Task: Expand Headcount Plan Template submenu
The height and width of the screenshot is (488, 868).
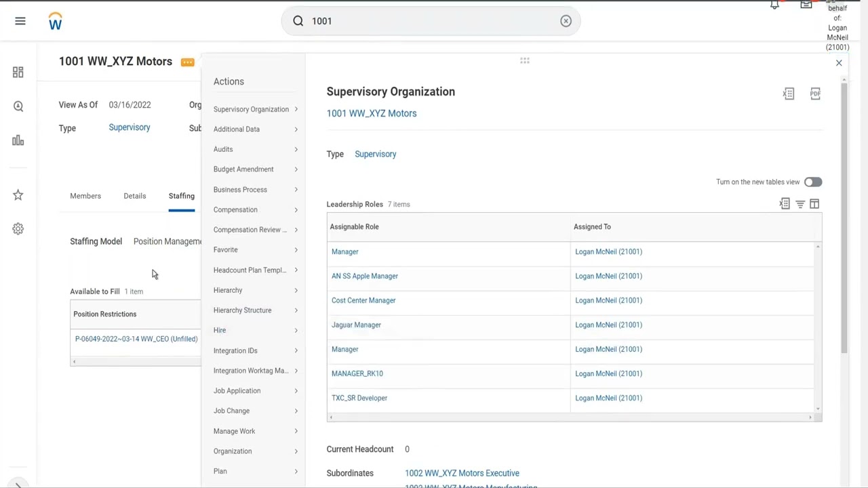Action: 255,270
